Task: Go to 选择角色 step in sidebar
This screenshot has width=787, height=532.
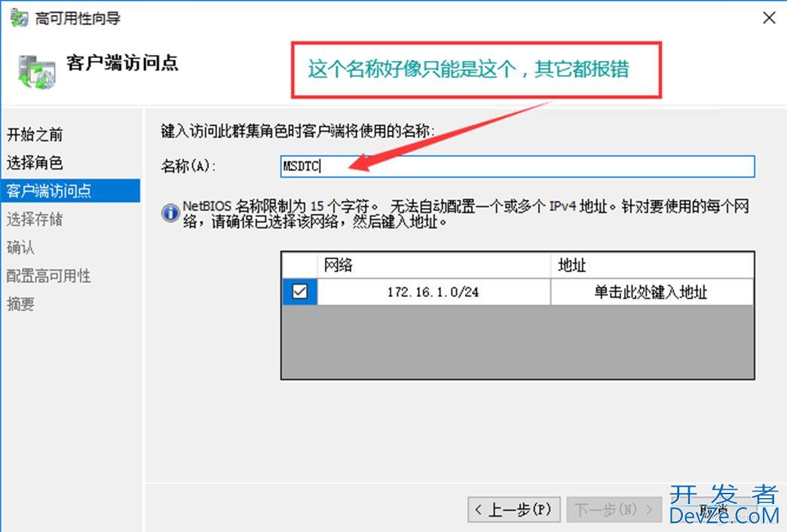Action: pos(35,163)
